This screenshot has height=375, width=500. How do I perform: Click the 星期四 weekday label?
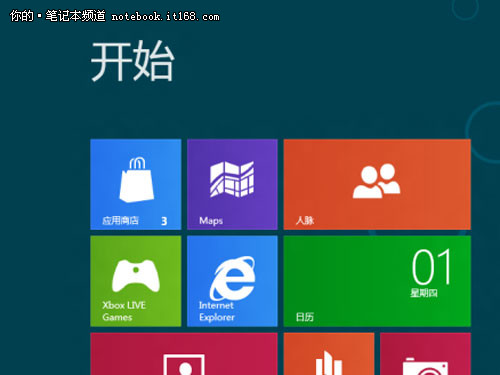pos(424,293)
